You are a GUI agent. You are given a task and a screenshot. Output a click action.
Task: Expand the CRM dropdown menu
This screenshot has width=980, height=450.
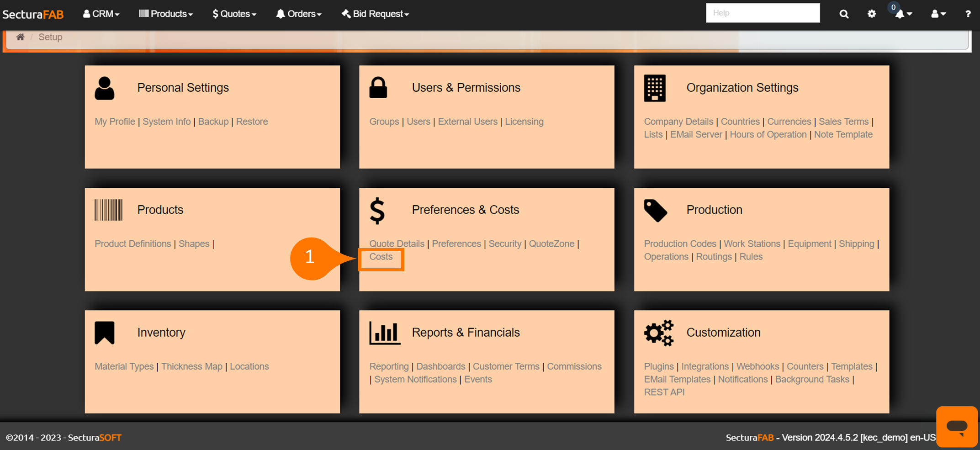click(x=101, y=14)
